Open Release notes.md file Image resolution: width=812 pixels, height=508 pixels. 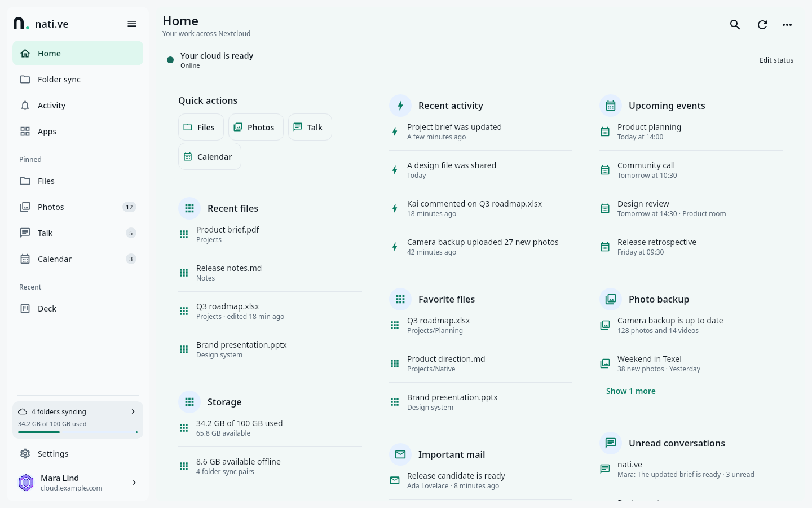point(270,273)
